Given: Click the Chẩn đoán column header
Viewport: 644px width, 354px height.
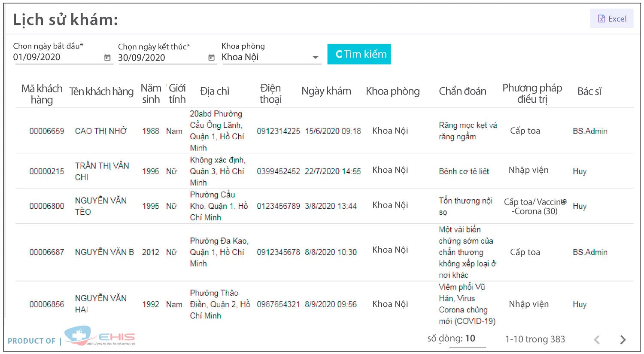Looking at the screenshot, I should [462, 91].
